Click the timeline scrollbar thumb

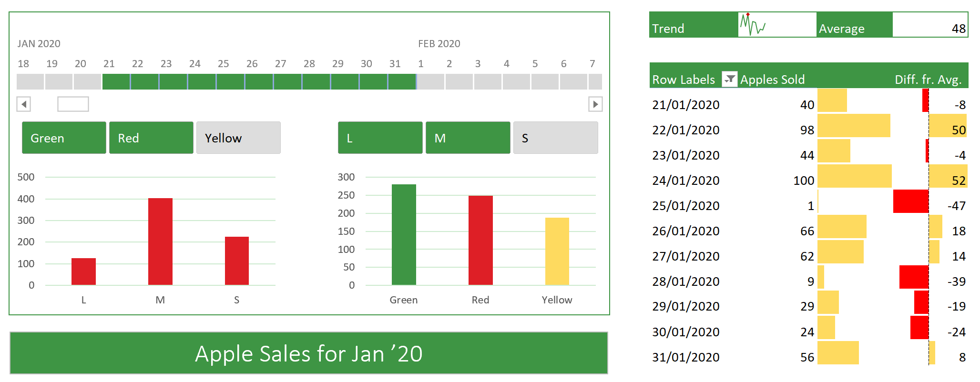pyautogui.click(x=73, y=104)
